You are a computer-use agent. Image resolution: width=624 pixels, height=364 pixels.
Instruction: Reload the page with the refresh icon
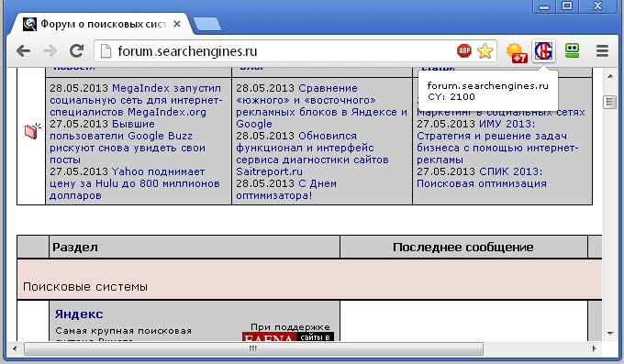coord(76,50)
